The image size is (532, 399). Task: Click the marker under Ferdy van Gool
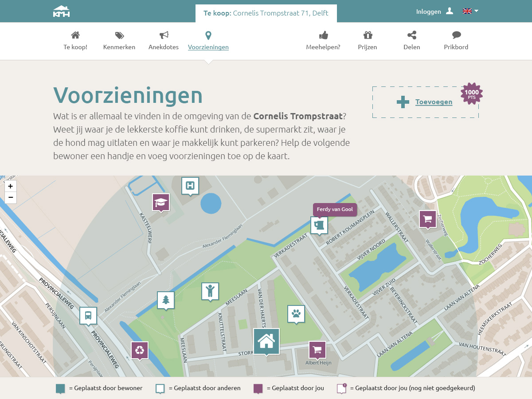click(319, 226)
